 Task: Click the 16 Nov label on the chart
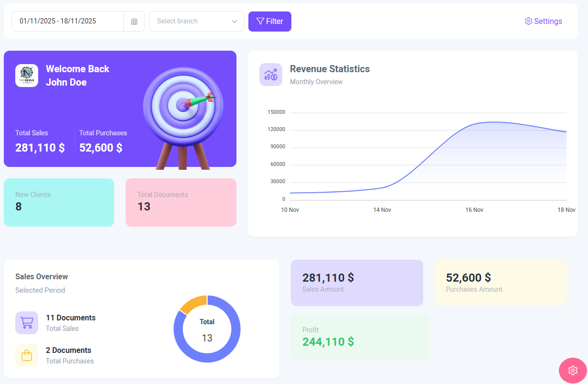(474, 209)
